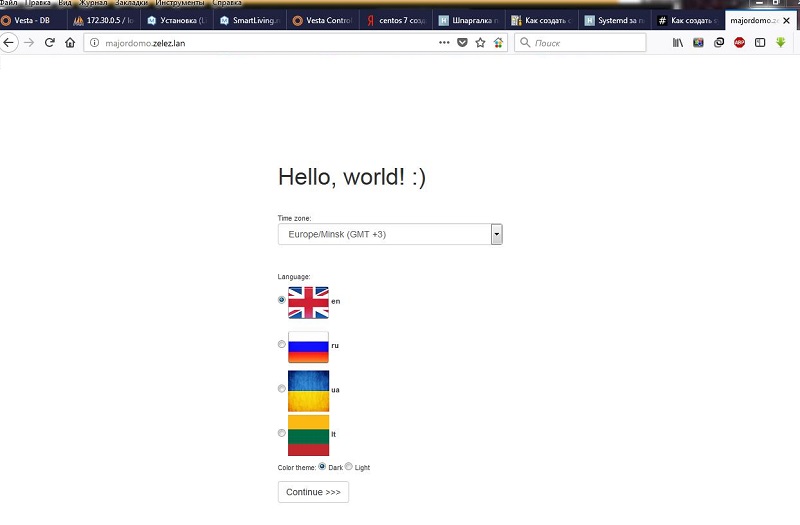Click the Hello, world! heading

[352, 177]
